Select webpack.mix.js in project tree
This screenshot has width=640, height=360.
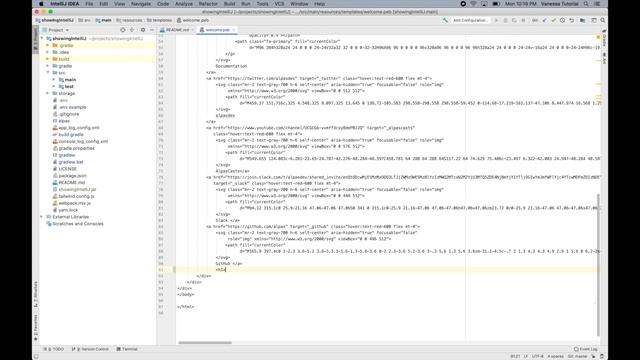74,203
